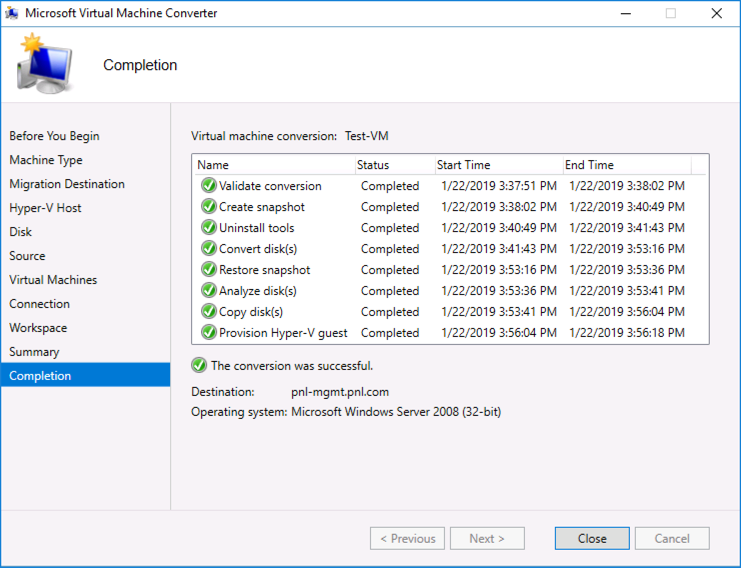Open the Disk step in sidebar
This screenshot has height=568, width=741.
[x=21, y=232]
